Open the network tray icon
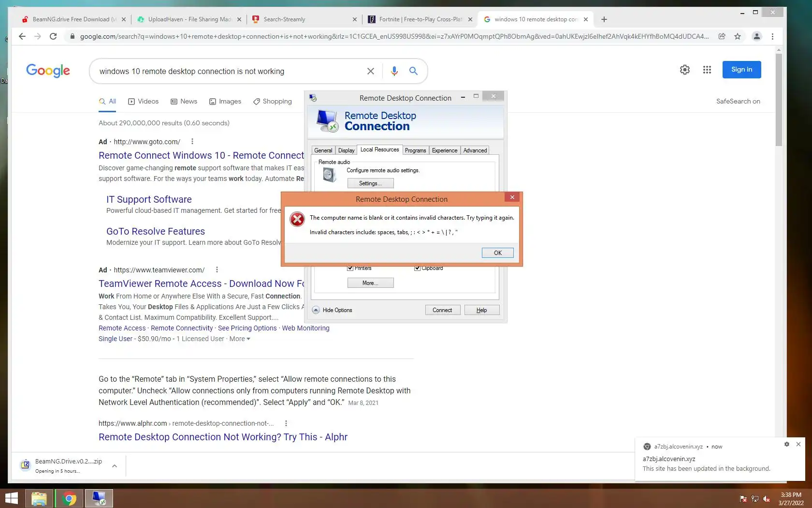Image resolution: width=812 pixels, height=508 pixels. pyautogui.click(x=755, y=499)
